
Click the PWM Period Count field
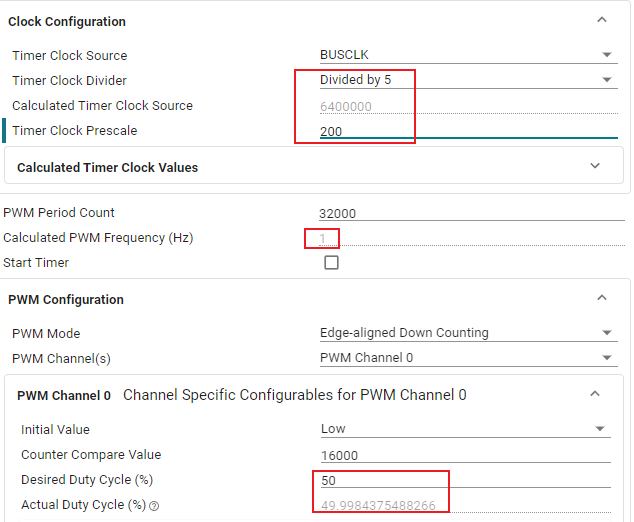467,213
